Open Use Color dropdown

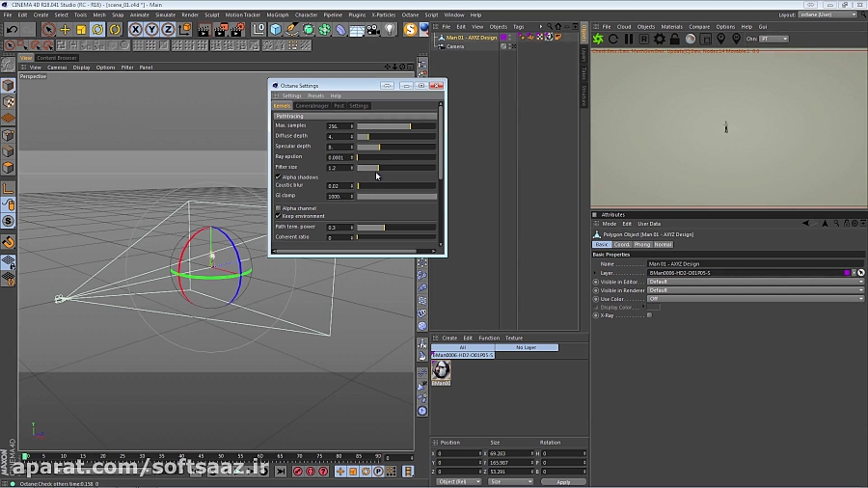coord(755,299)
